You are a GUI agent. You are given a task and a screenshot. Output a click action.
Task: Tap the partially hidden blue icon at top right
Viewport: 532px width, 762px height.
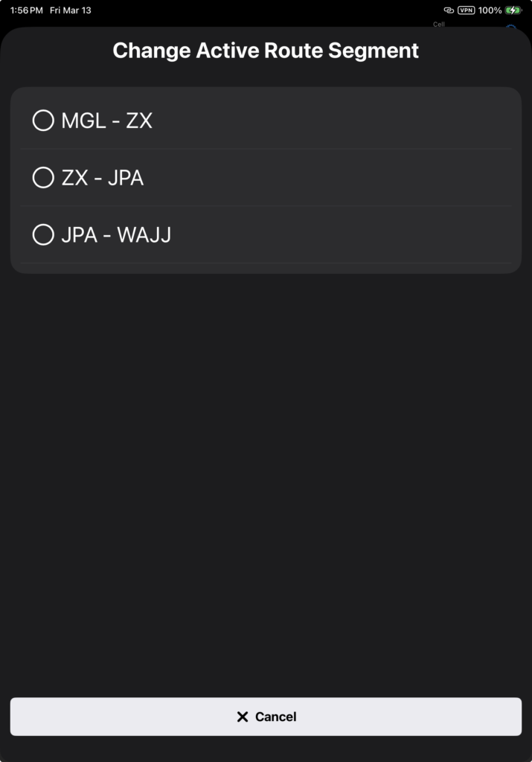[x=511, y=28]
